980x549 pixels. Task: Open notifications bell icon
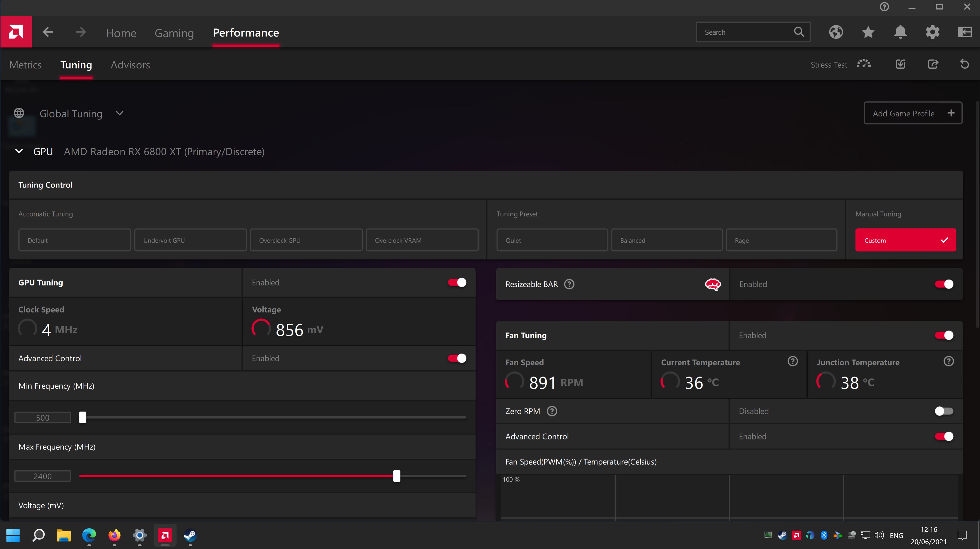point(900,32)
